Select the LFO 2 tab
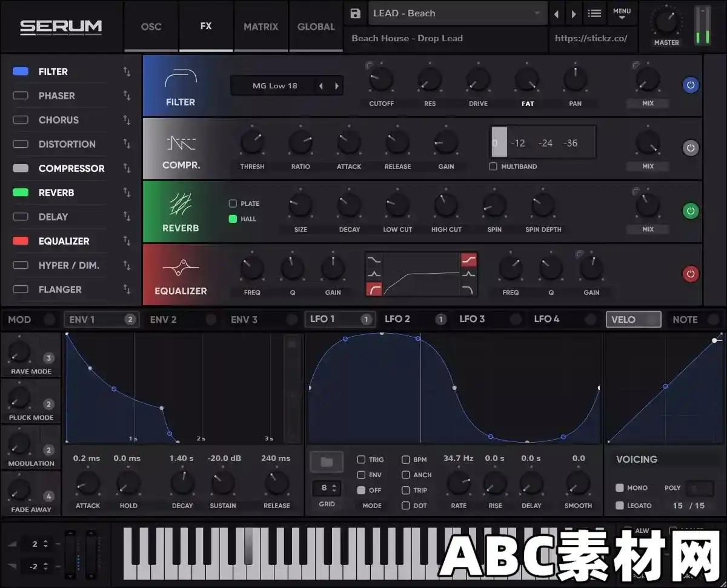Screen dimensions: 727x588 (397, 319)
